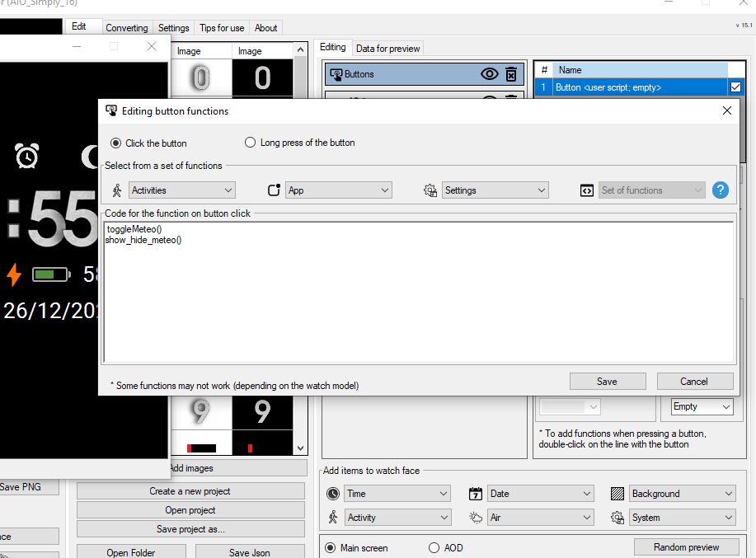
Task: Open the About tab
Action: pyautogui.click(x=265, y=28)
